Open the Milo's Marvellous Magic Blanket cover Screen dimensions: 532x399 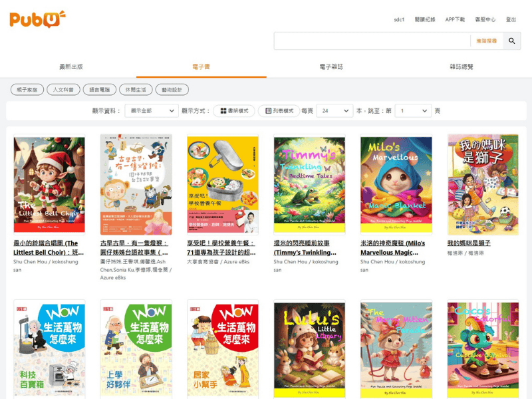pos(396,184)
